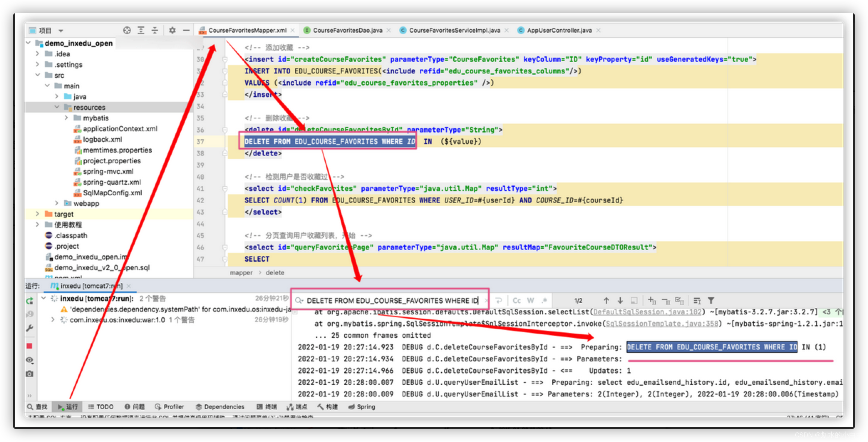Expand the webapp folder
Image resolution: width=868 pixels, height=442 pixels.
coord(57,203)
